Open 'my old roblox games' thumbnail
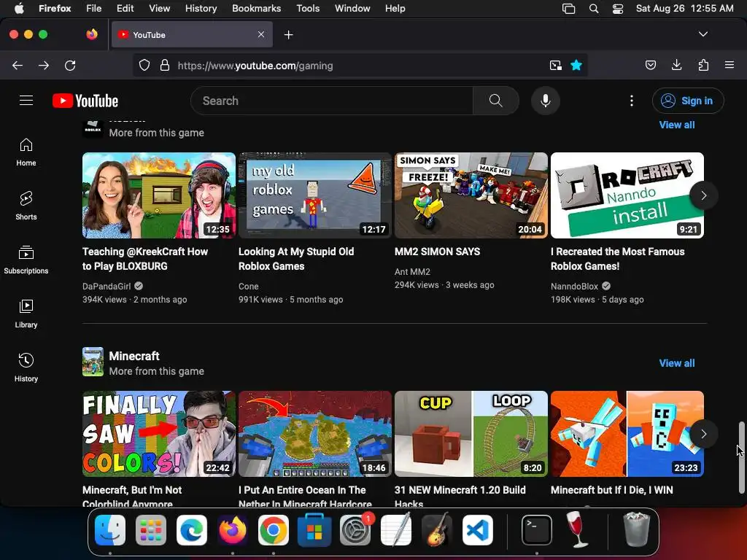This screenshot has width=747, height=560. click(x=315, y=195)
